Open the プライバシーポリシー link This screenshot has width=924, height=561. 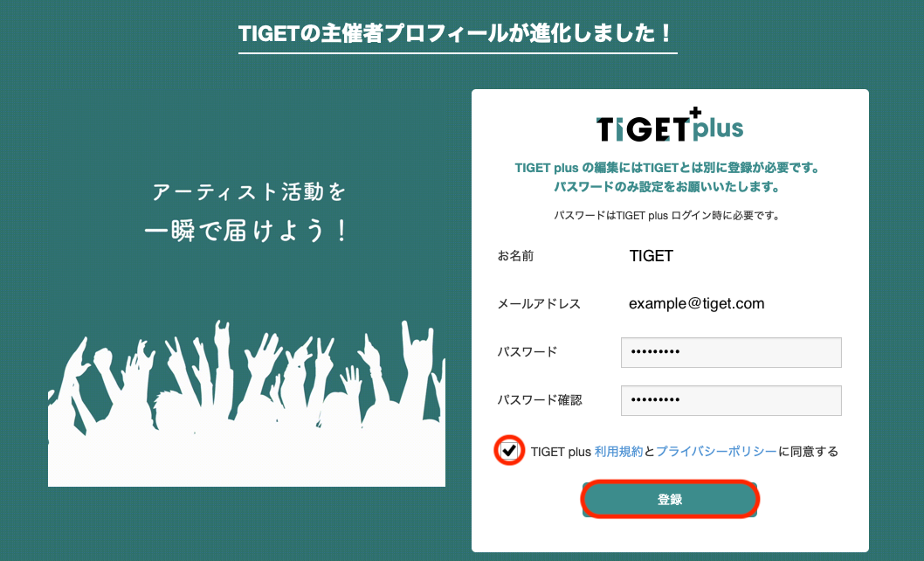coord(716,452)
